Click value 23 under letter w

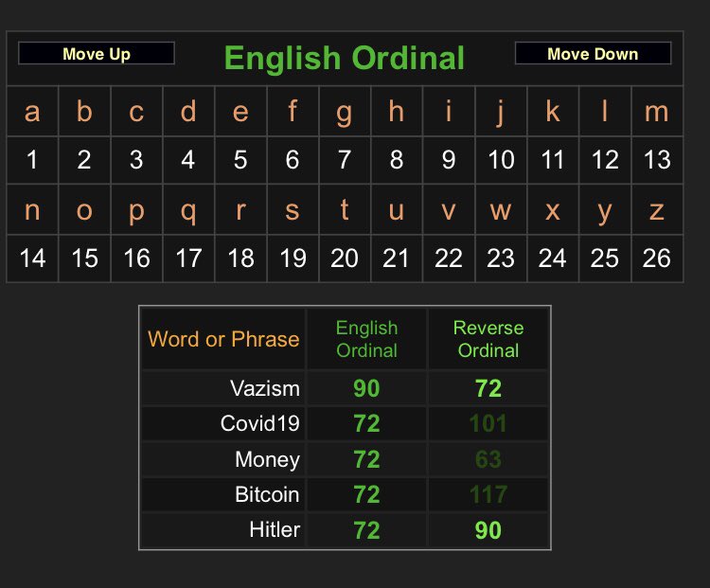pos(501,258)
